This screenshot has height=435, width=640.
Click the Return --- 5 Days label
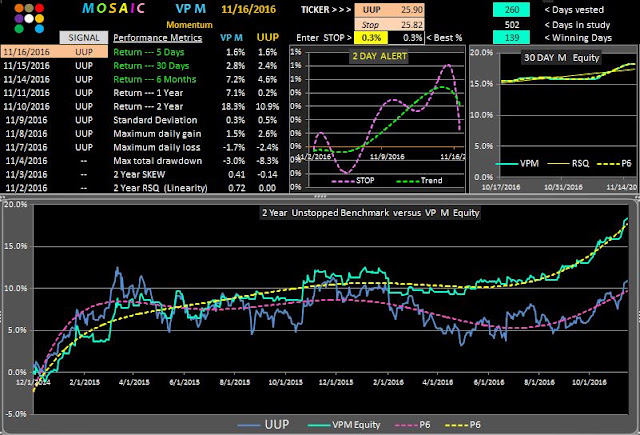coord(149,52)
